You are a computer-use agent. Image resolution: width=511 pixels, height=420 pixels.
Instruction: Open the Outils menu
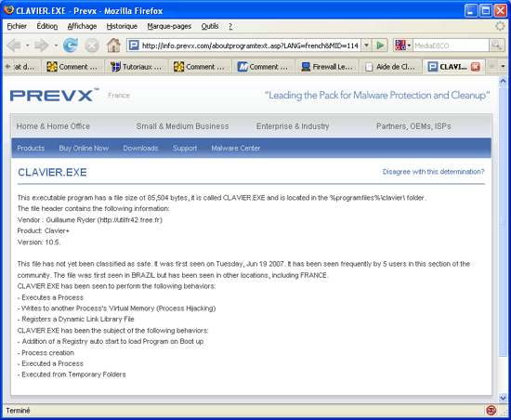click(210, 26)
